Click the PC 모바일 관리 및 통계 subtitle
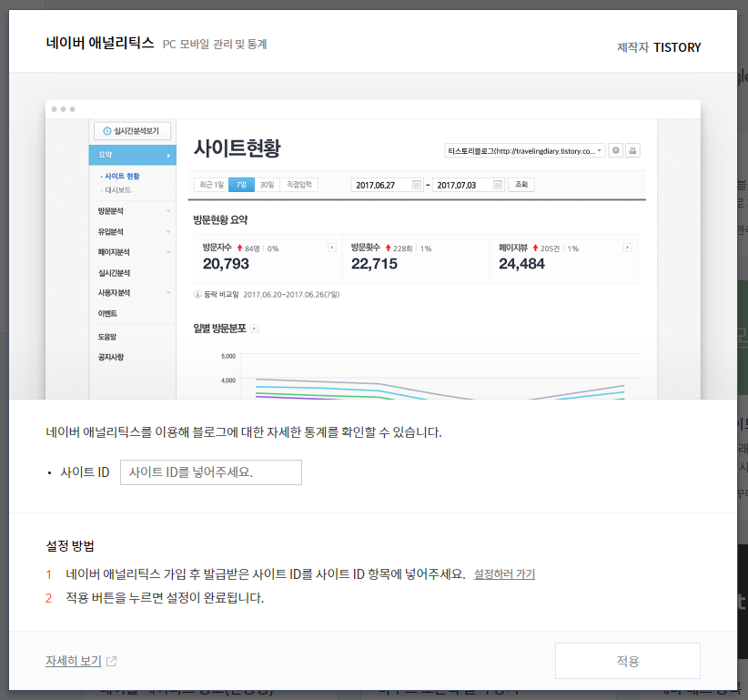Viewport: 748px width, 700px height. [x=215, y=45]
